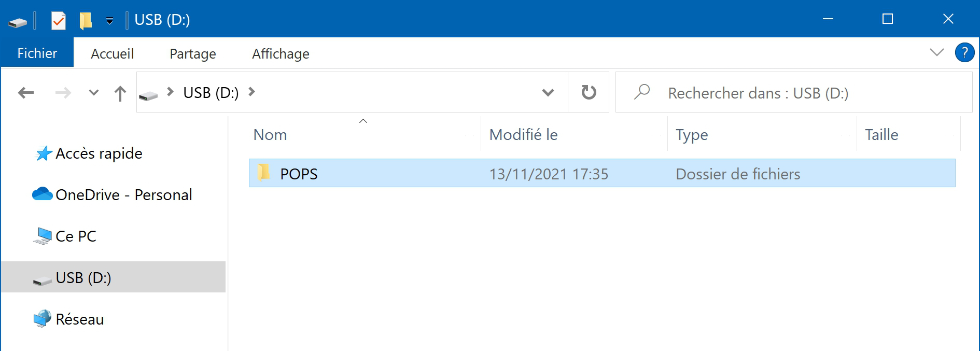Switch to the Partage ribbon tab
The width and height of the screenshot is (980, 351).
193,53
